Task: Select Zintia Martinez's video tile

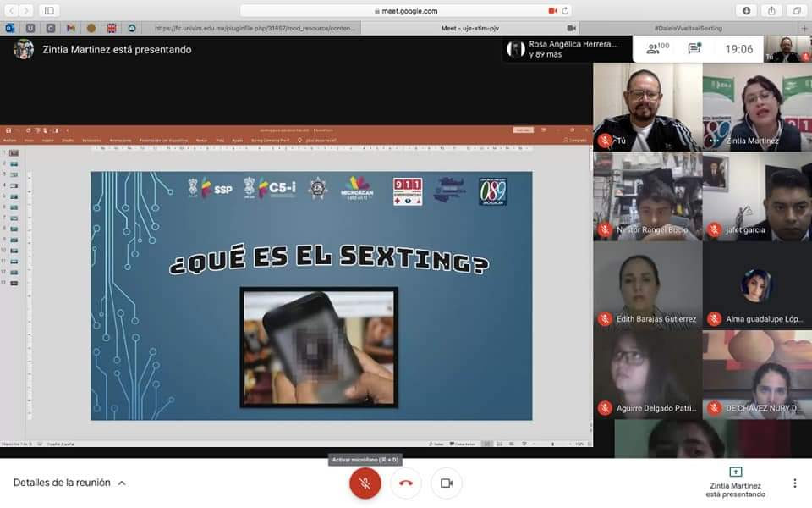Action: [x=757, y=108]
